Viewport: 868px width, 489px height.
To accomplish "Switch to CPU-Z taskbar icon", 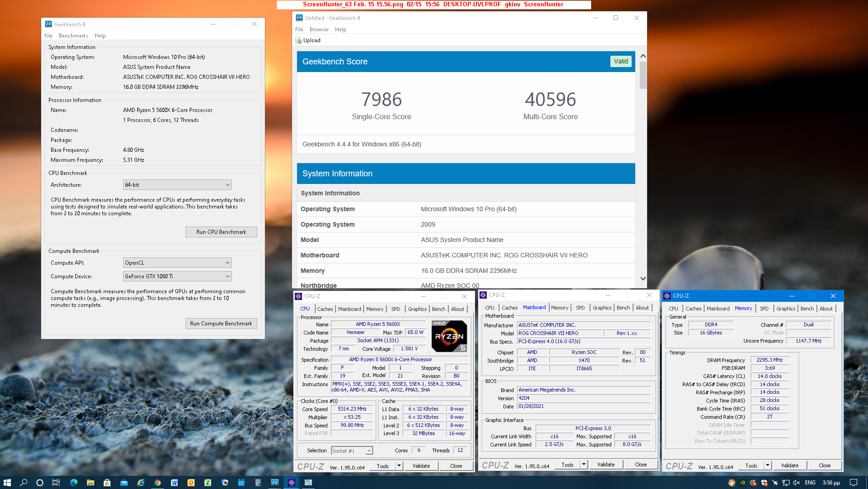I will tap(292, 483).
